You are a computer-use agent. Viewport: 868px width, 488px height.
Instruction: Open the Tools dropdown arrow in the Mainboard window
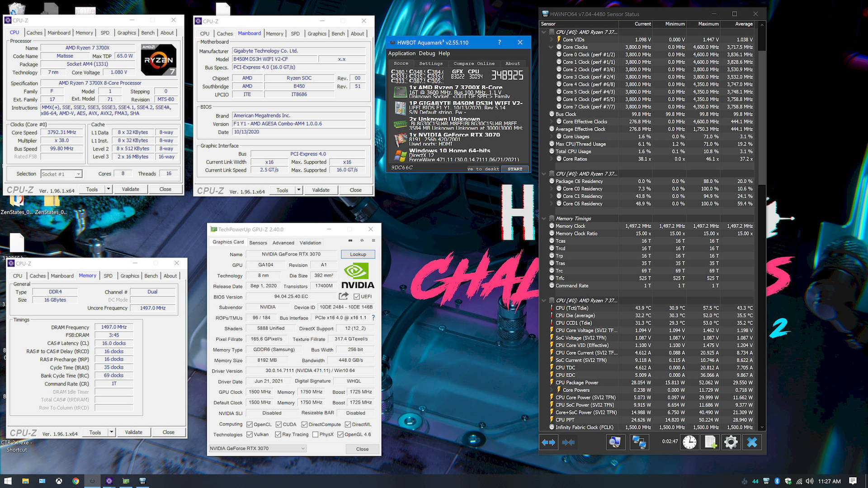pos(299,190)
